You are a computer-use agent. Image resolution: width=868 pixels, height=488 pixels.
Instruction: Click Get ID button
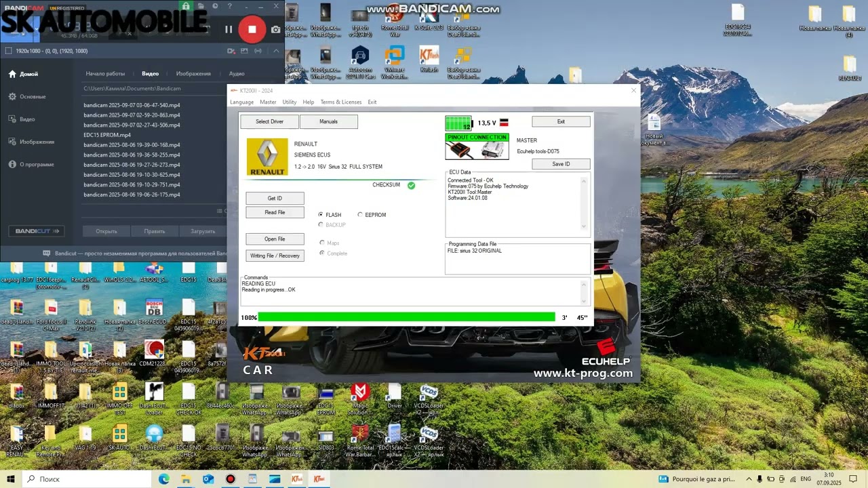point(275,199)
